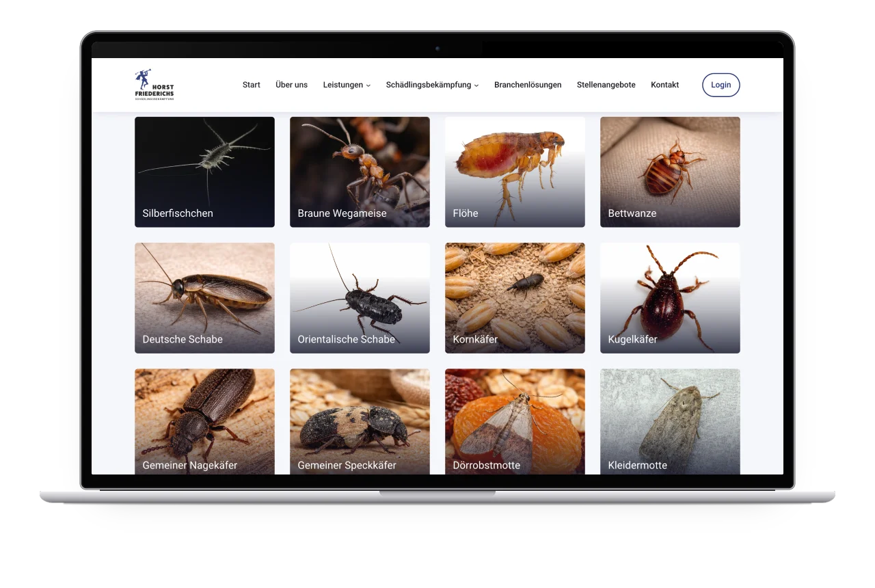Open the Bettwanze card

tap(670, 172)
